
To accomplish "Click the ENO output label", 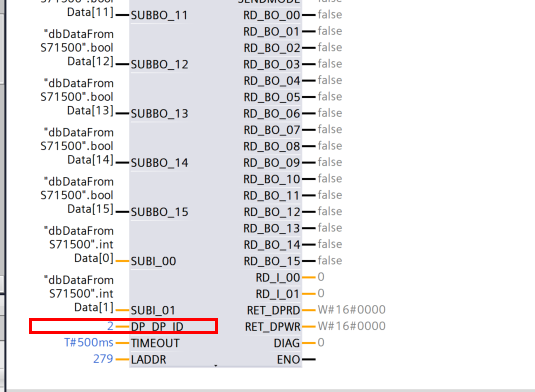I will click(289, 359).
